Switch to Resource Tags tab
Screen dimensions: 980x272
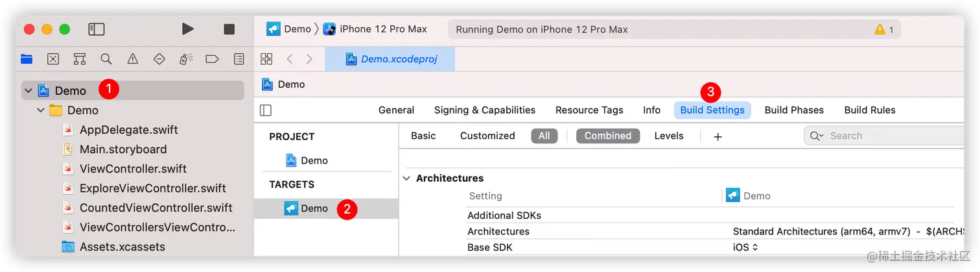point(589,110)
